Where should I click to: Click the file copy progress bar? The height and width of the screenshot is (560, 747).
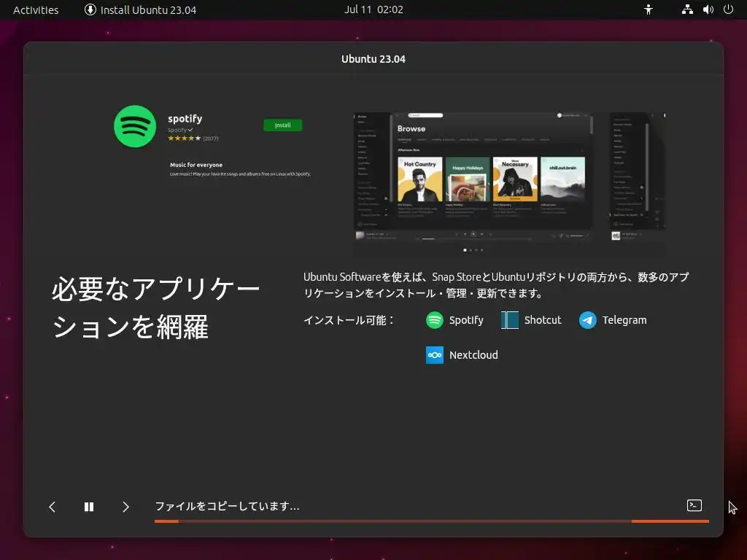[432, 521]
